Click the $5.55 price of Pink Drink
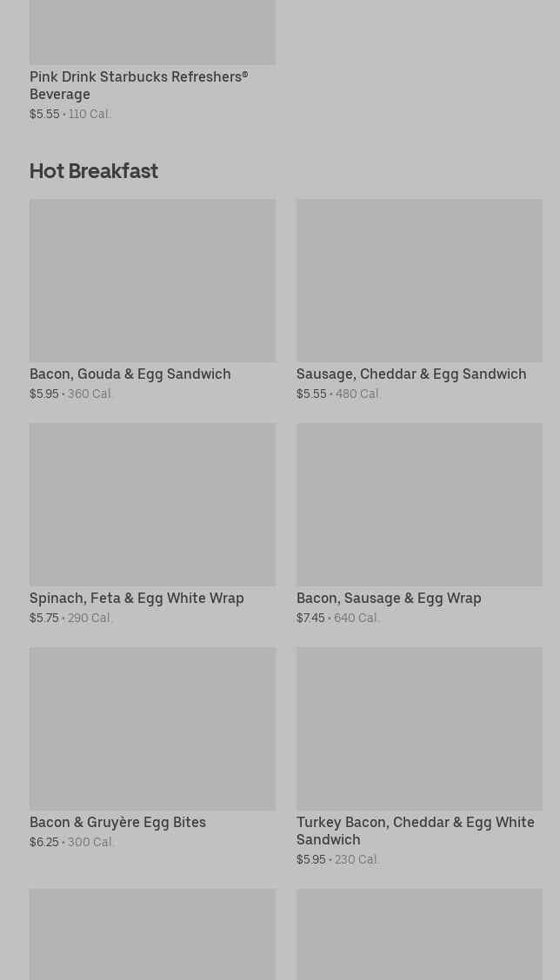This screenshot has height=980, width=560. (x=44, y=114)
